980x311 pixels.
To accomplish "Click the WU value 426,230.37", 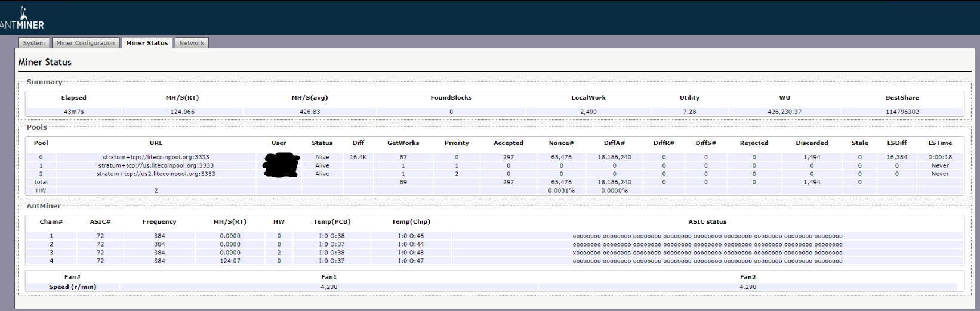I will click(x=784, y=112).
